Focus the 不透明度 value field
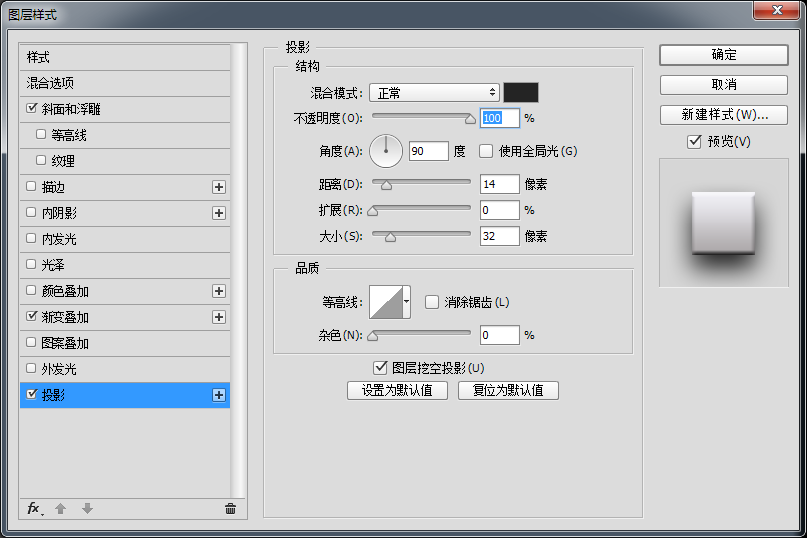The image size is (807, 538). point(500,118)
